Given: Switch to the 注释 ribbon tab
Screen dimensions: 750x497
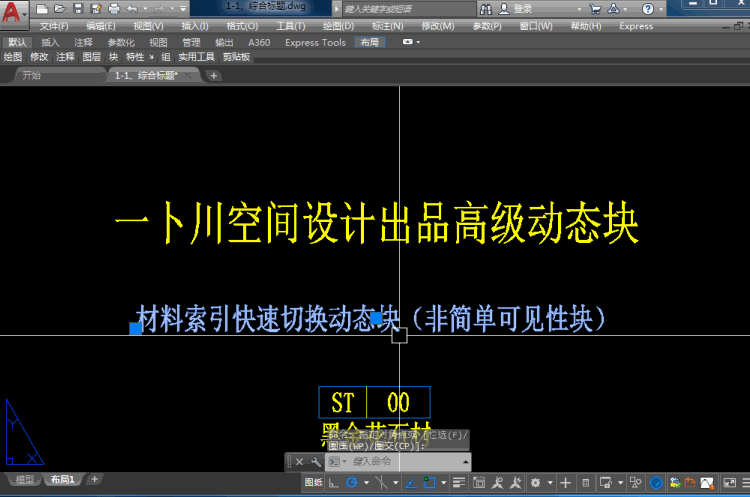Looking at the screenshot, I should [83, 43].
